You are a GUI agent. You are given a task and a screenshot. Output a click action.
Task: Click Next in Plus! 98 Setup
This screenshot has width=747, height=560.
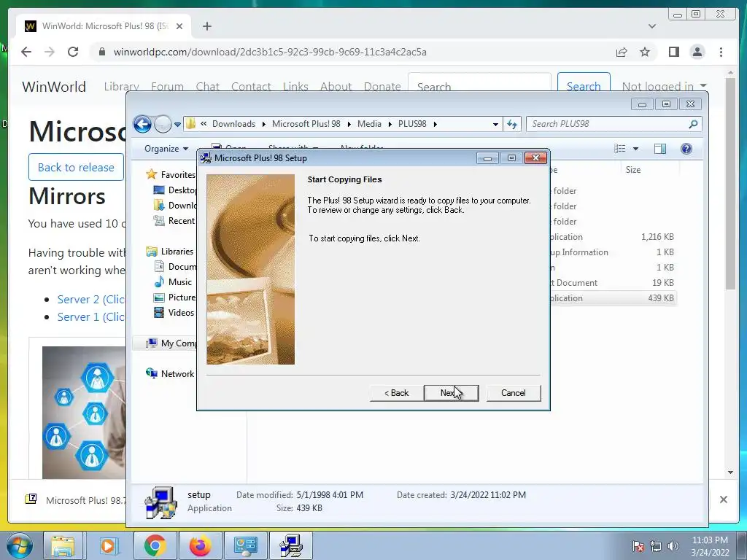451,393
